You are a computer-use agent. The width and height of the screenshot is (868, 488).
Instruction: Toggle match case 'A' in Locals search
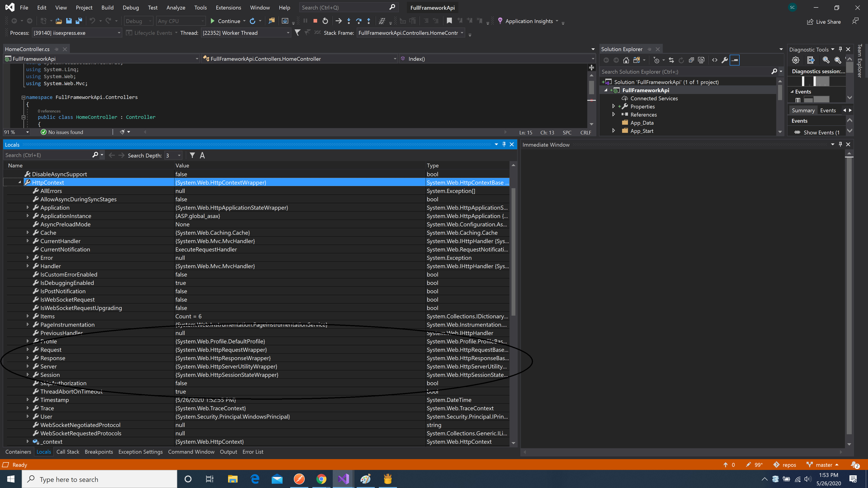pos(202,155)
